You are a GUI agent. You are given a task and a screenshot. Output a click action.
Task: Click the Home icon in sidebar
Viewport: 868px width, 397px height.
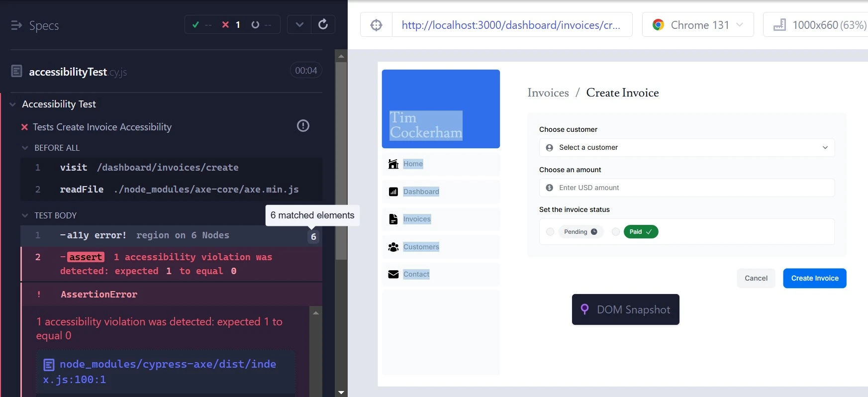(x=393, y=164)
